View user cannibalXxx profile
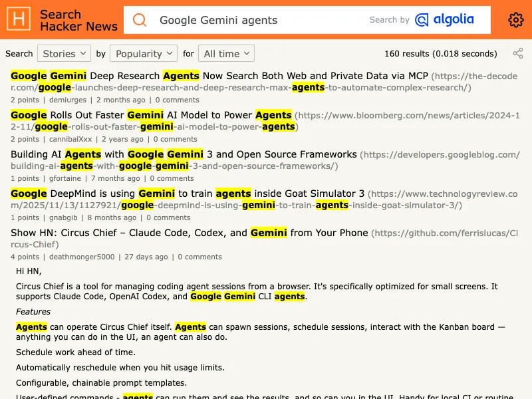Viewport: 532px width, 399px height. coord(70,139)
